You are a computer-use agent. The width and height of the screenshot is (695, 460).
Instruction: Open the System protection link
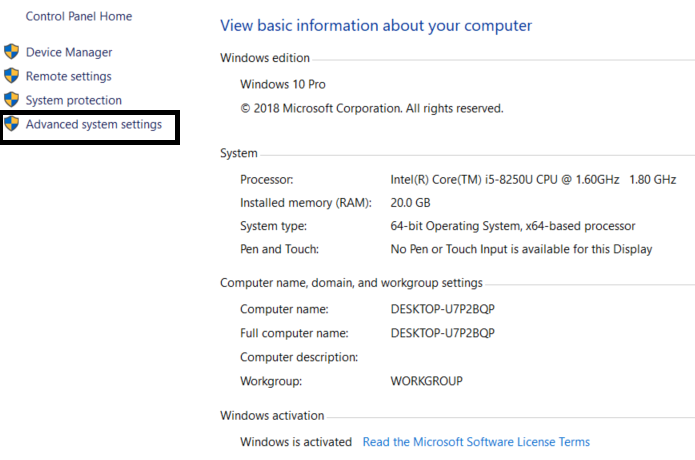(74, 100)
